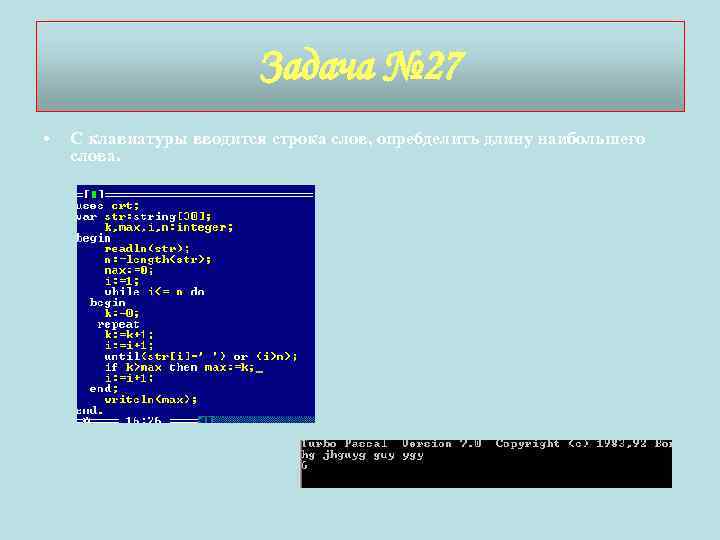Screen dimensions: 720x540
Task: Click the console input line "hg jhguyg guy ygy"
Action: coord(362,455)
